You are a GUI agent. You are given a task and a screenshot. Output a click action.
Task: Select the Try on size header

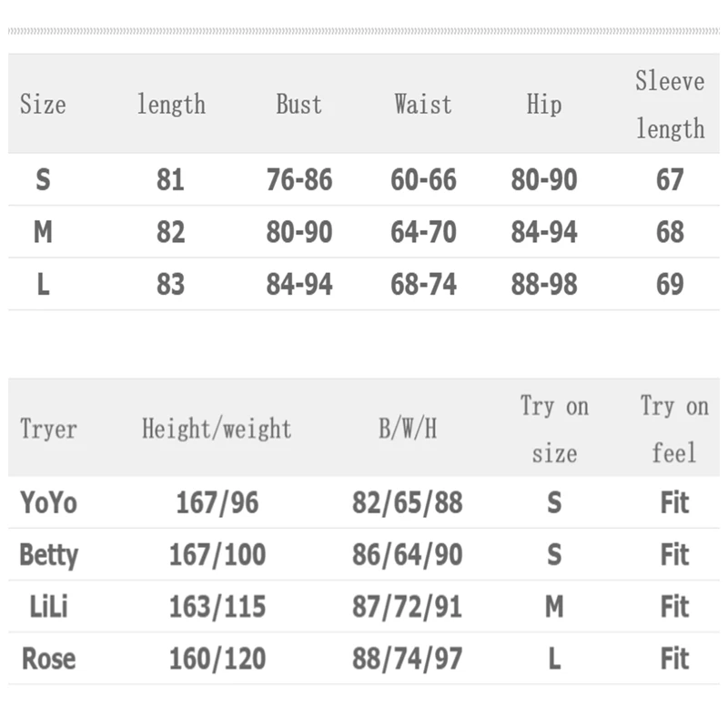point(554,429)
